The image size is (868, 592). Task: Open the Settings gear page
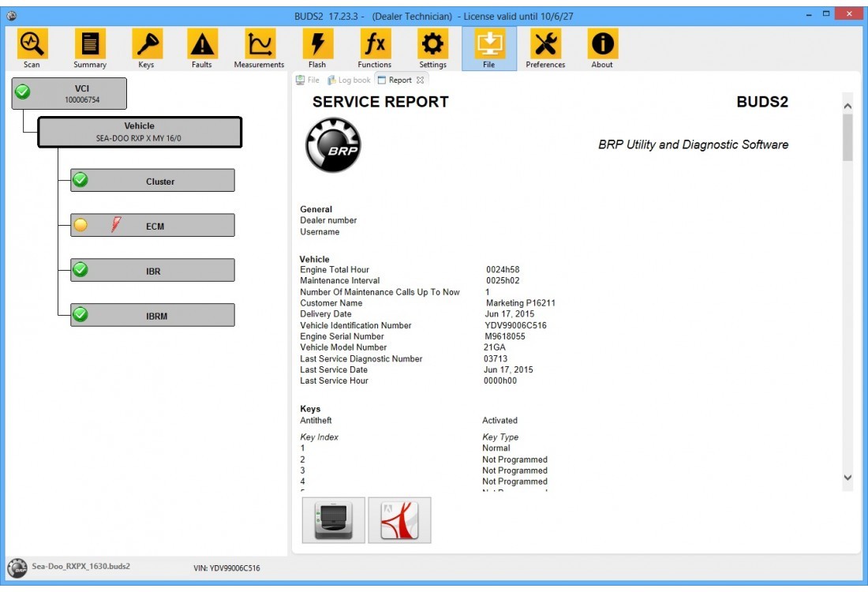coord(432,47)
